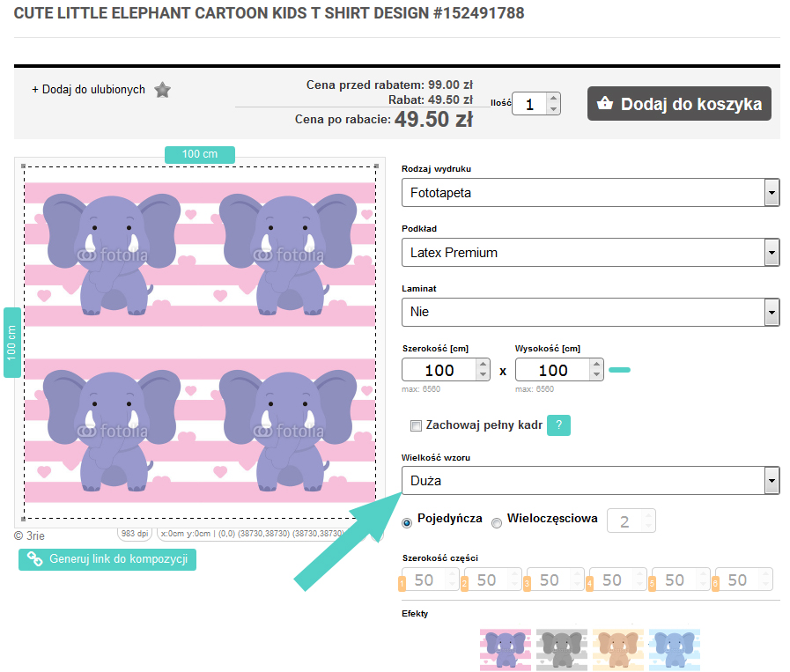
Task: Click the number of parts field showing 2
Action: pyautogui.click(x=631, y=521)
